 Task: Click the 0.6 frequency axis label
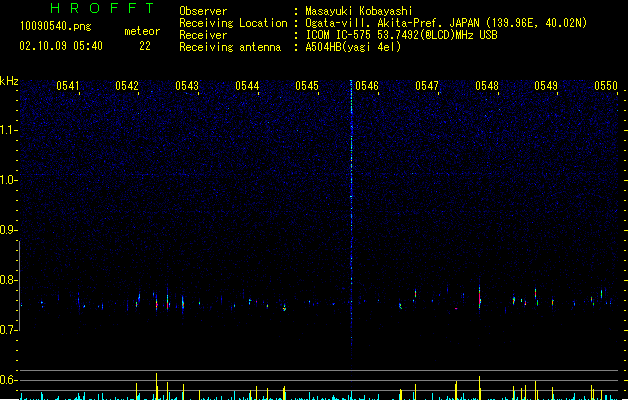8,380
